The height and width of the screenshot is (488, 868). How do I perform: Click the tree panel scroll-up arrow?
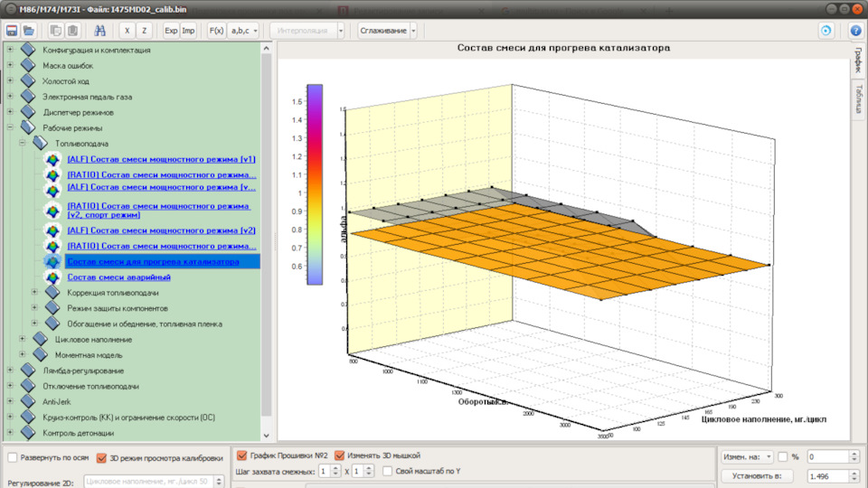pos(266,48)
